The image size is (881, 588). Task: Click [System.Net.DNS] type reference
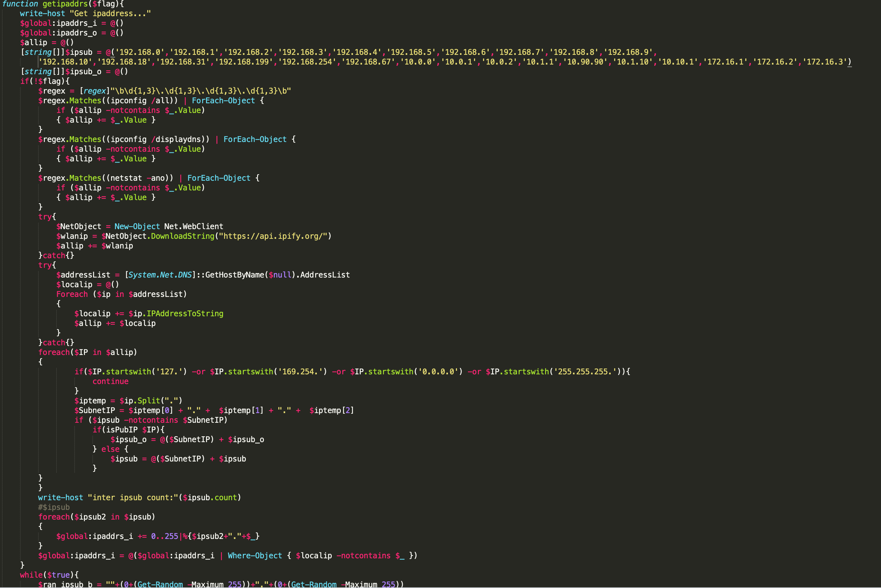tap(160, 275)
